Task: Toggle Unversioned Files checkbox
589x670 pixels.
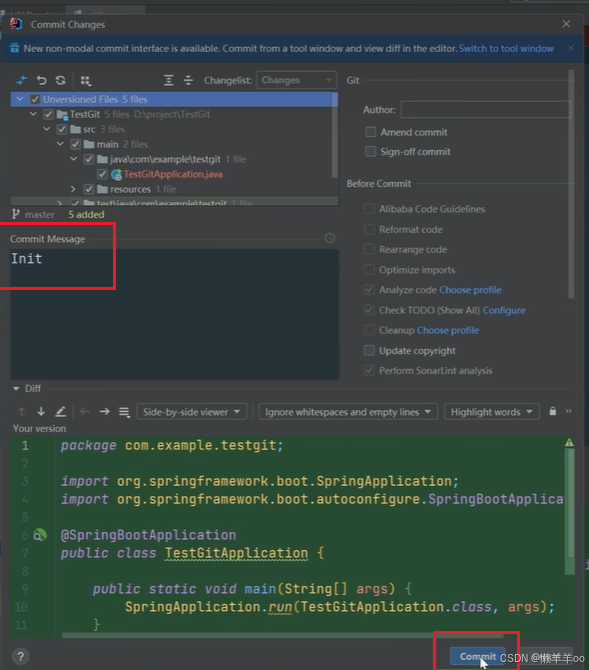Action: [35, 100]
